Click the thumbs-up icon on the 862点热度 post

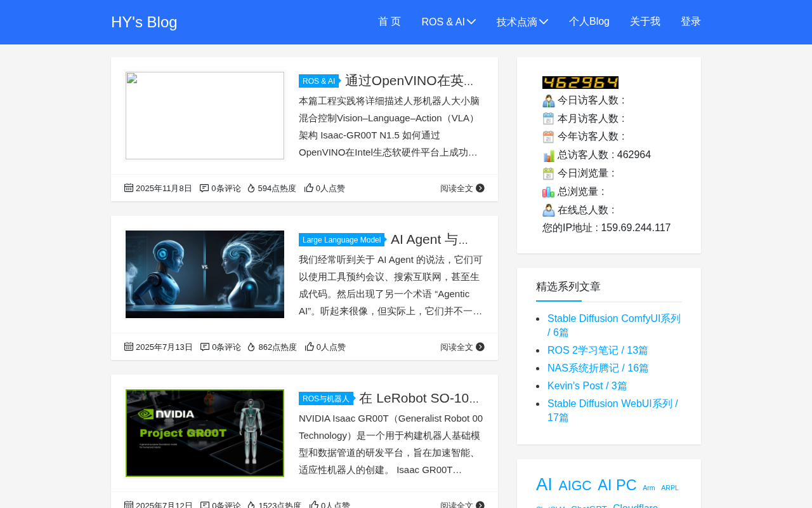[x=310, y=347]
